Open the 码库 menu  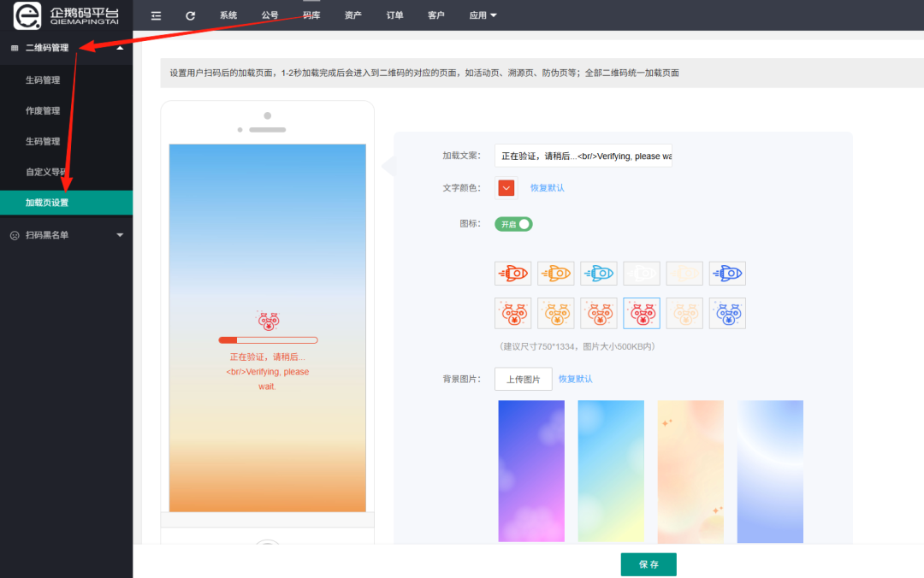(311, 15)
